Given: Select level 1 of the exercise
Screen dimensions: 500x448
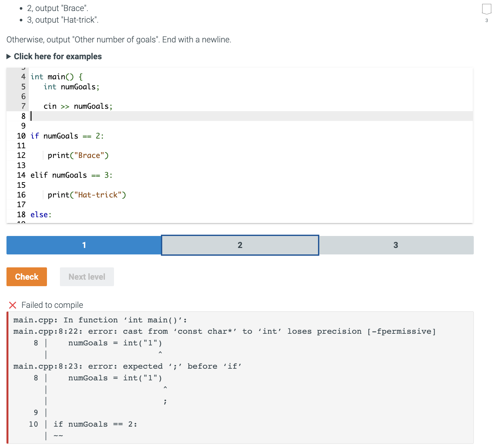Looking at the screenshot, I should coord(84,245).
